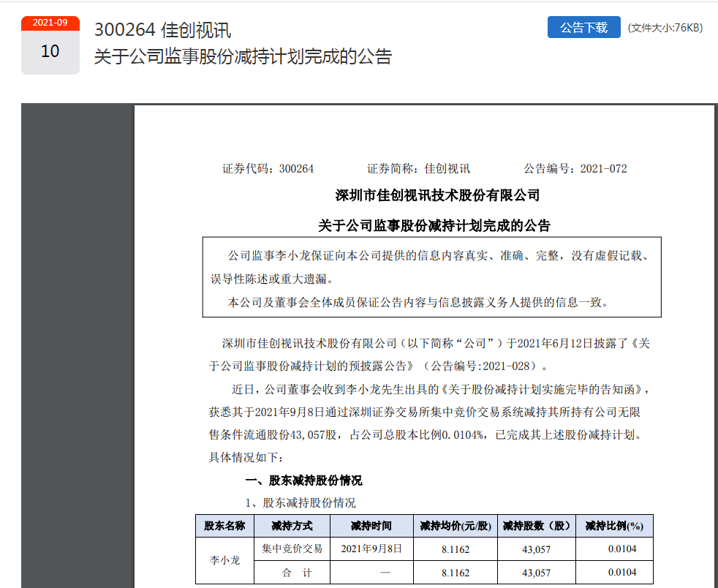The height and width of the screenshot is (588, 718).
Task: Click the bold company name 深圳市佳创视讯技术股份有限公司
Action: click(437, 195)
